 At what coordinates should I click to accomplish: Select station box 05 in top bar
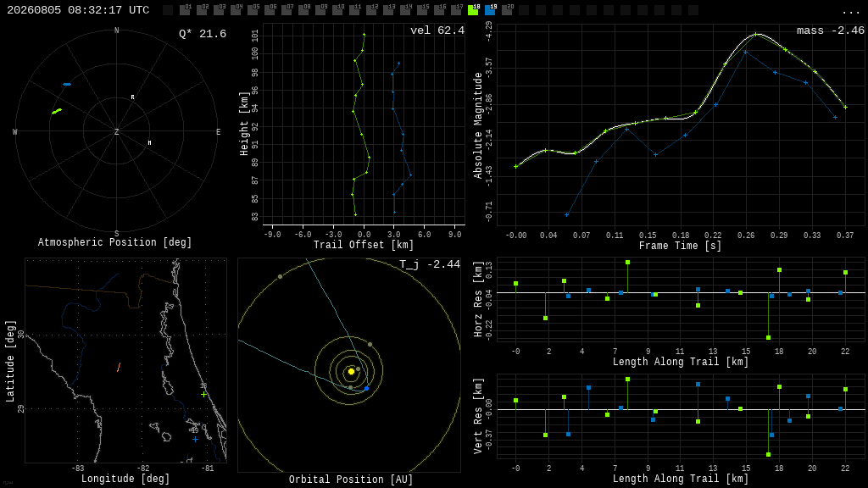point(253,10)
